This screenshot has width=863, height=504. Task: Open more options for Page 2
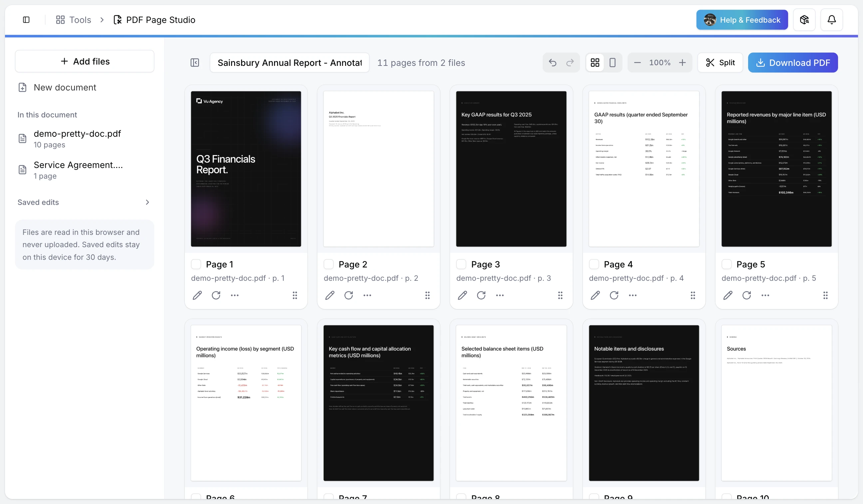(367, 295)
